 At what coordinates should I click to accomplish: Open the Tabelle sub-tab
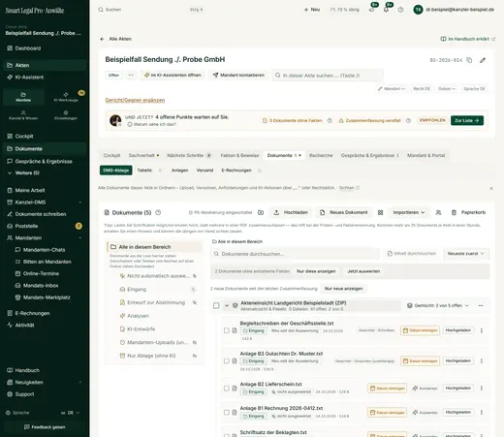[144, 171]
